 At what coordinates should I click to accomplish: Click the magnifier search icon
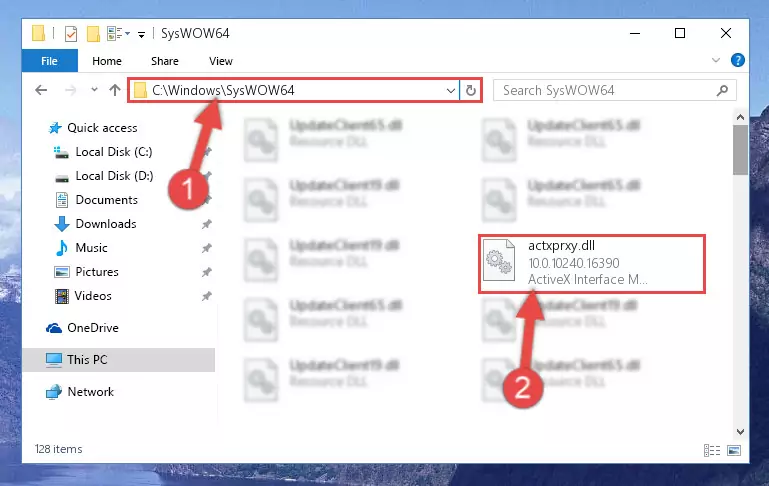[722, 91]
